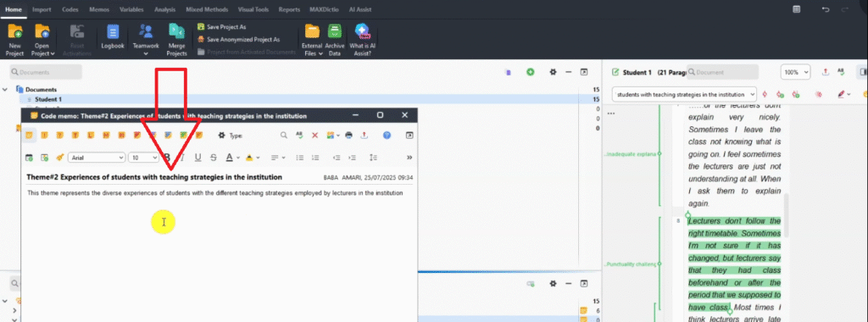Switch to the Import tab
Viewport: 868px width, 322px height.
click(x=42, y=9)
